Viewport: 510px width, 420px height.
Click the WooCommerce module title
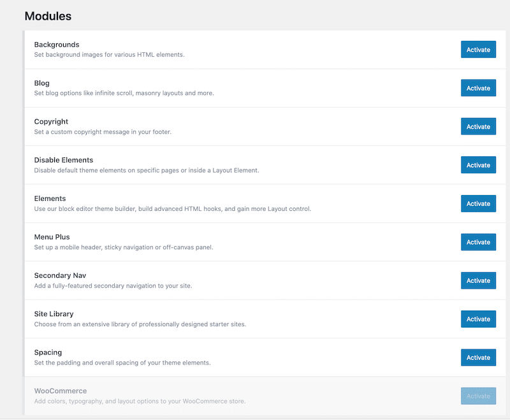[x=60, y=391]
